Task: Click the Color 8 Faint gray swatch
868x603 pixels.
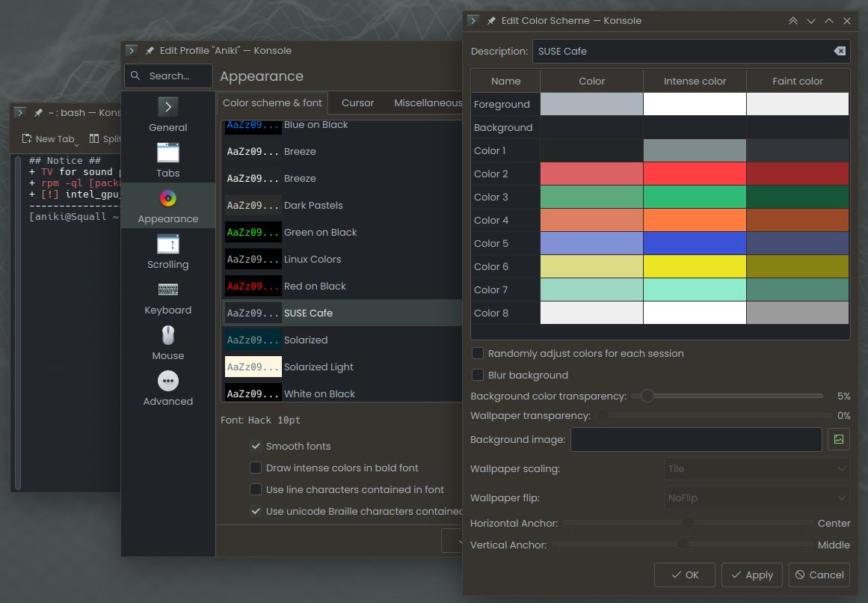Action: (x=797, y=313)
